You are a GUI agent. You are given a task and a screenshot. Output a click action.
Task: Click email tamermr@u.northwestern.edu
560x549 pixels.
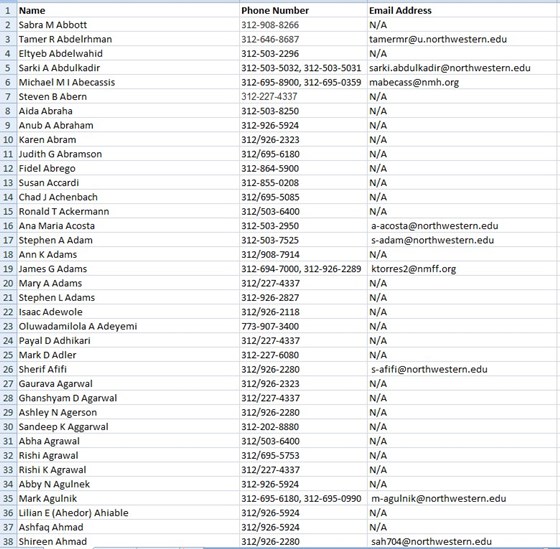click(x=438, y=39)
